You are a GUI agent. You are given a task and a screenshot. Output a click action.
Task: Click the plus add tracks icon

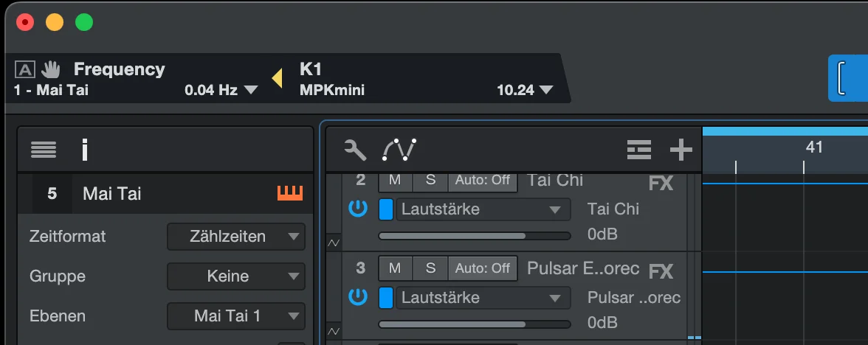tap(681, 150)
